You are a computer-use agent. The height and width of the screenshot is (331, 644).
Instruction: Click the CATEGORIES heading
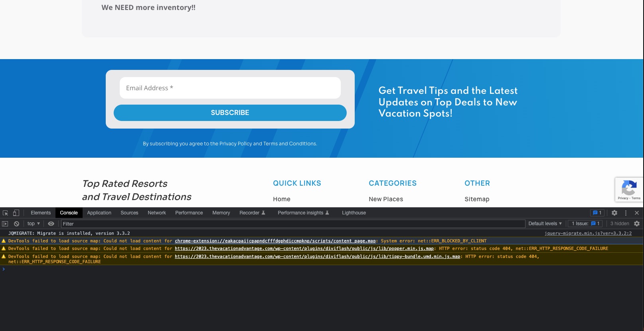(x=393, y=183)
